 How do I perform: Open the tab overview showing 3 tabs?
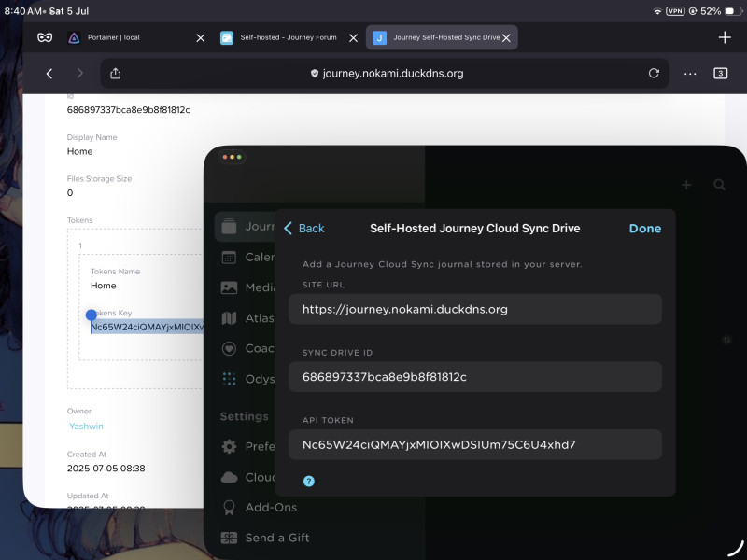[x=720, y=74]
